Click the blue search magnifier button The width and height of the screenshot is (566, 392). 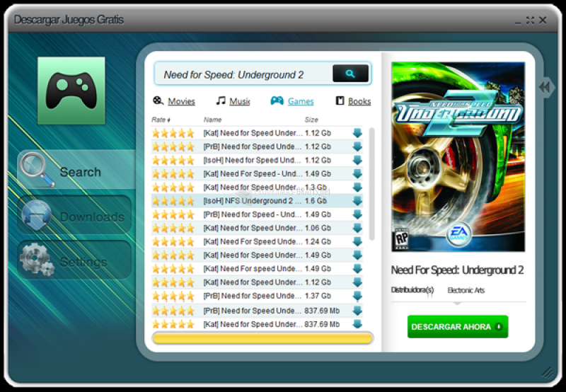[x=350, y=74]
